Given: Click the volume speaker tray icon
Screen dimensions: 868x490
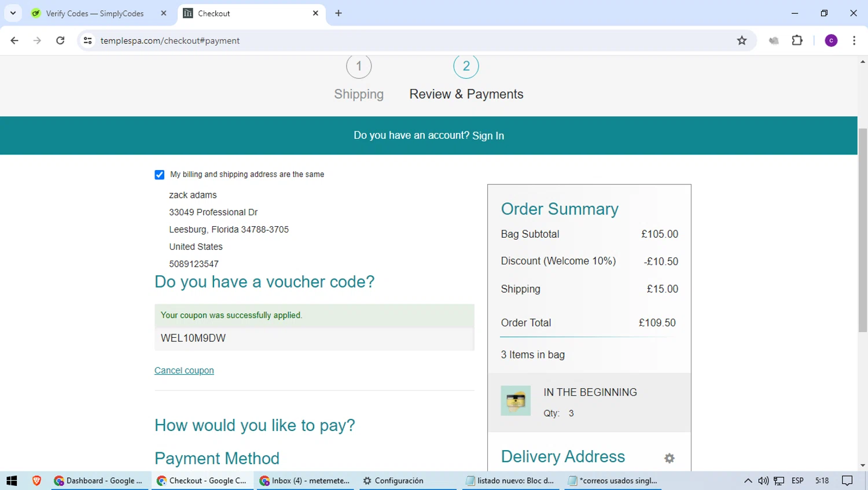Looking at the screenshot, I should click(763, 481).
